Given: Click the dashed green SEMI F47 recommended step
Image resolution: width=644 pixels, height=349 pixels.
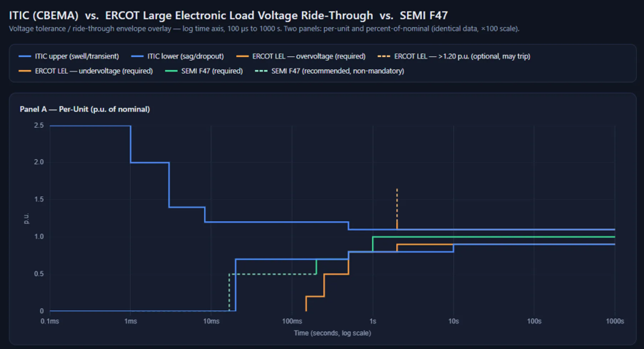Looking at the screenshot, I should 273,274.
